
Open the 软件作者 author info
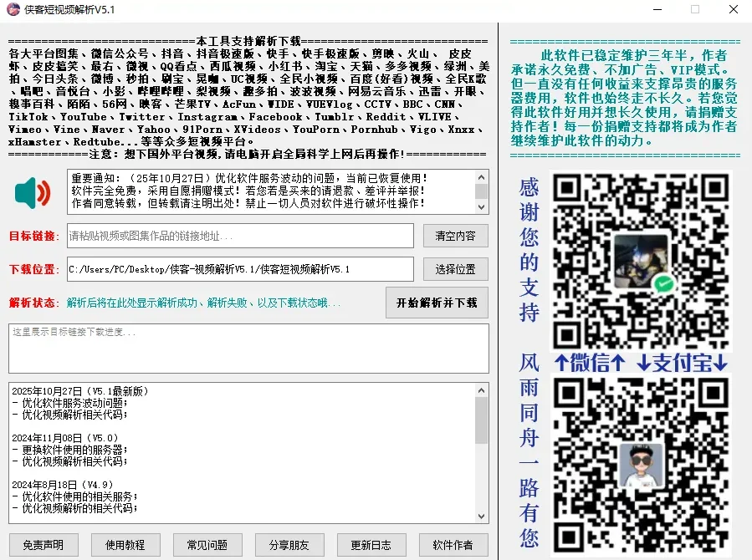coord(453,545)
